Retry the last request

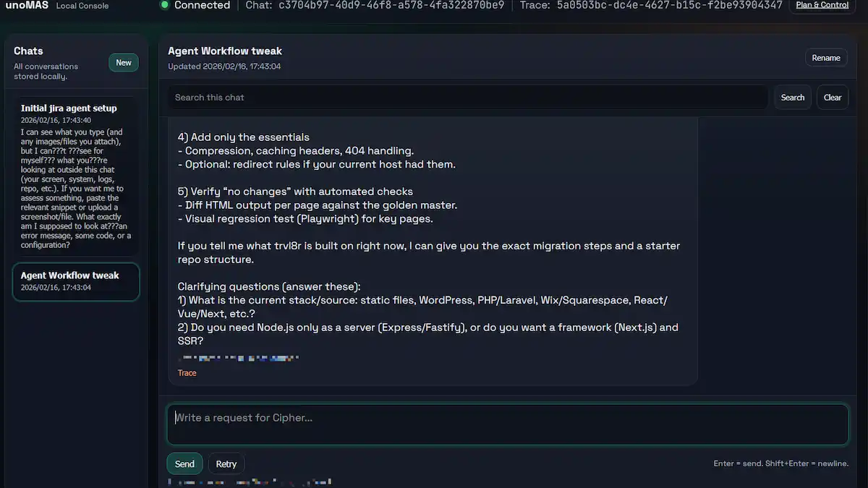[226, 464]
